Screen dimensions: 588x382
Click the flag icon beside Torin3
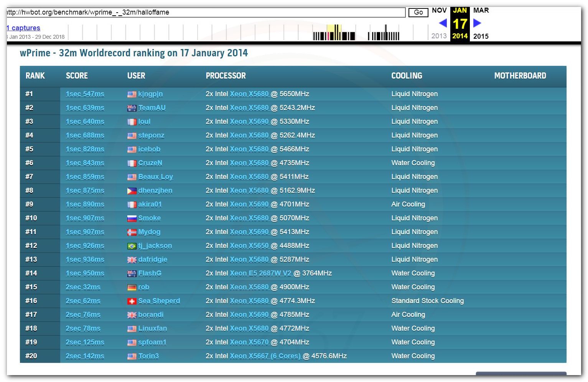132,356
